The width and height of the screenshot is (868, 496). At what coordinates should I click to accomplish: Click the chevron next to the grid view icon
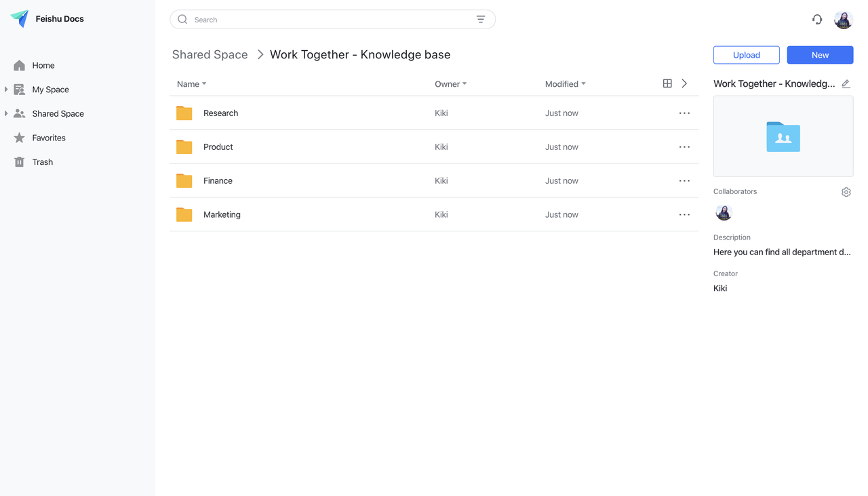point(684,83)
